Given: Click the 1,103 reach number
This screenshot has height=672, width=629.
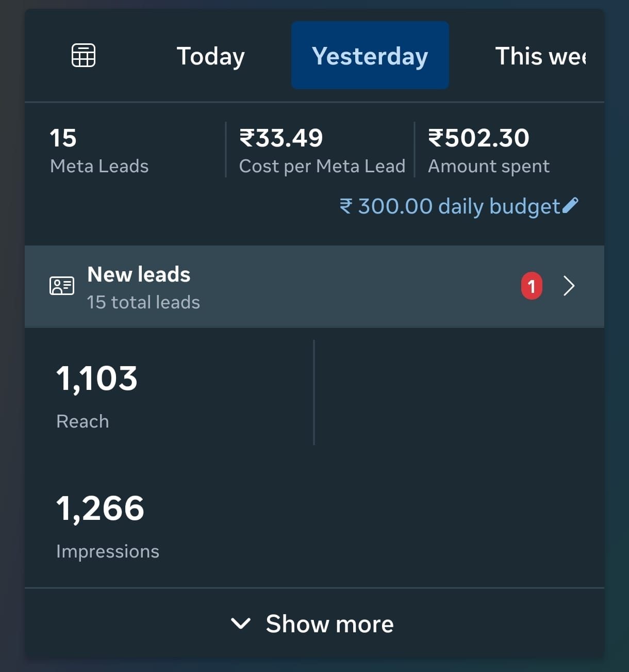Looking at the screenshot, I should pos(97,378).
